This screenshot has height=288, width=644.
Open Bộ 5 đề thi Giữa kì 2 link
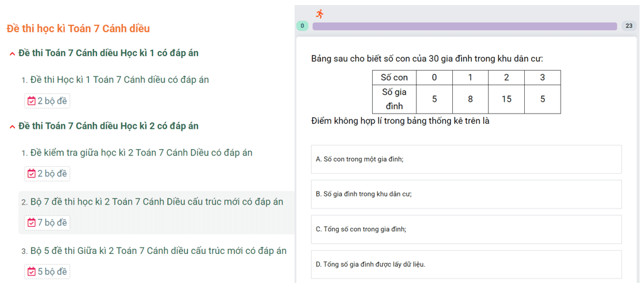pos(158,251)
